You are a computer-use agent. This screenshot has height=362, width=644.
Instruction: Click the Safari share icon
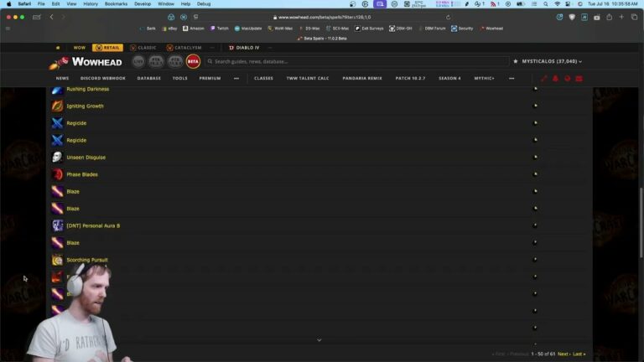pyautogui.click(x=609, y=17)
